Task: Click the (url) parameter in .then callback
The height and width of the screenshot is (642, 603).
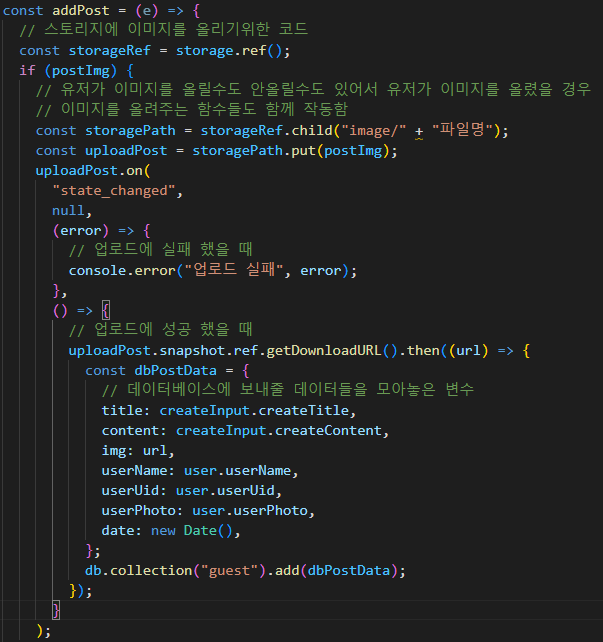Action: click(x=468, y=351)
